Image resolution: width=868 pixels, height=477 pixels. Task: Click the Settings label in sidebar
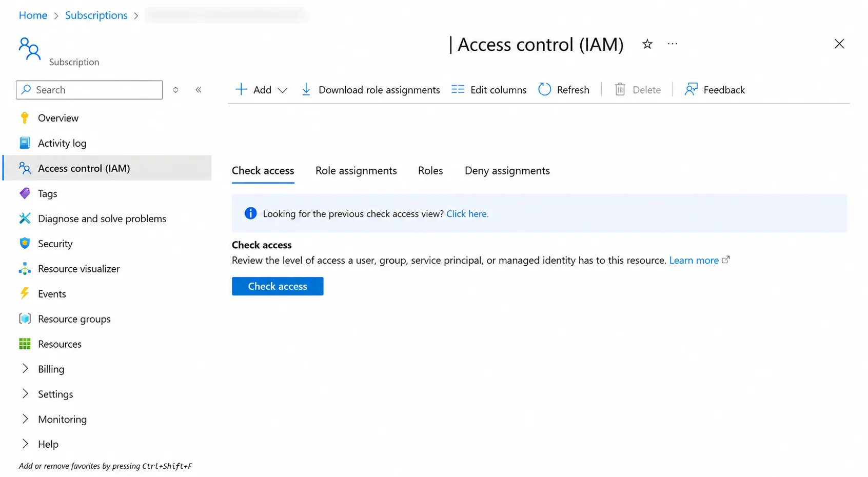tap(55, 394)
